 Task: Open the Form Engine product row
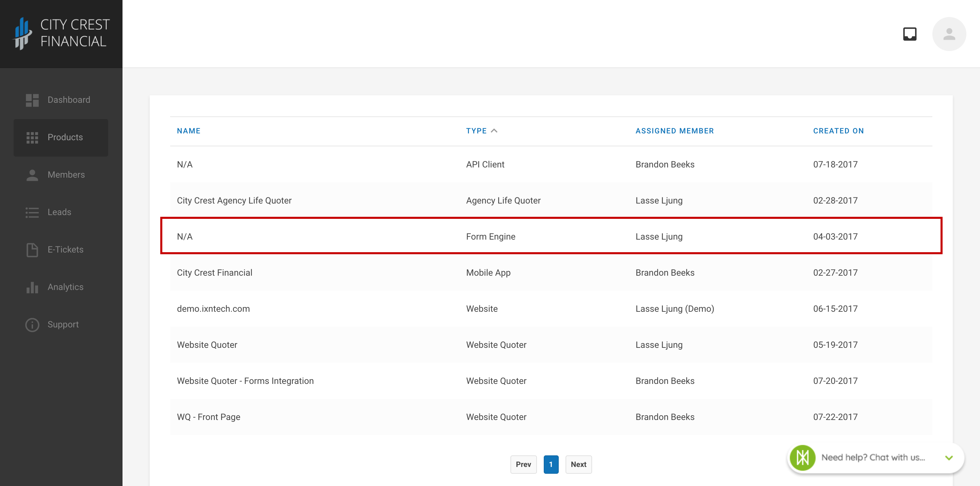pos(551,236)
